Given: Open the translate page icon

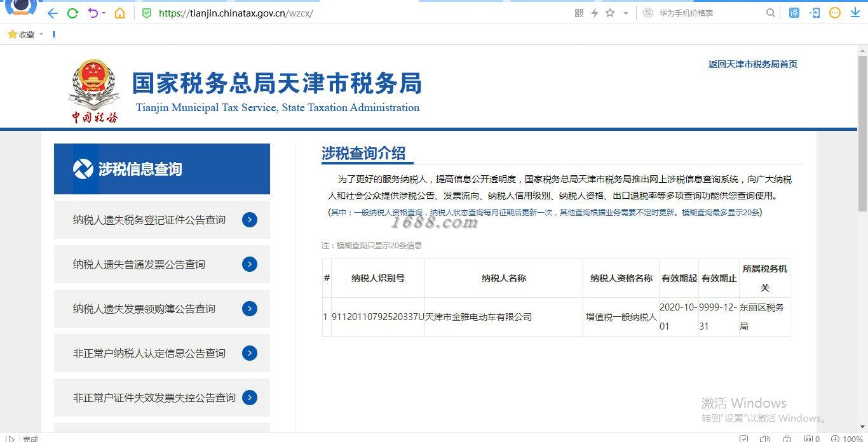Looking at the screenshot, I should point(794,13).
